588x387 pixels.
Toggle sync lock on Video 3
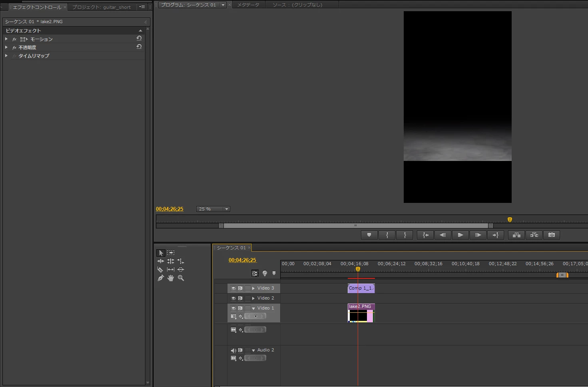point(240,288)
